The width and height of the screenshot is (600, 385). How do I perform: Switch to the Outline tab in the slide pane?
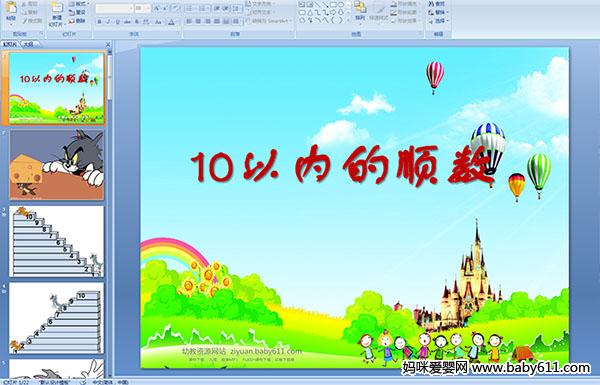[28, 44]
